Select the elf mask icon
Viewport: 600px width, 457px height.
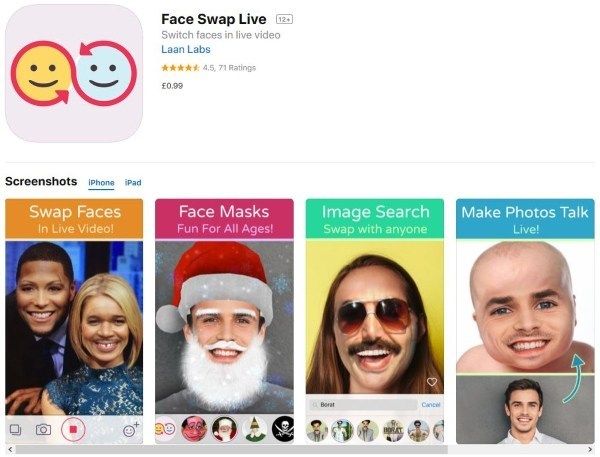pos(254,429)
